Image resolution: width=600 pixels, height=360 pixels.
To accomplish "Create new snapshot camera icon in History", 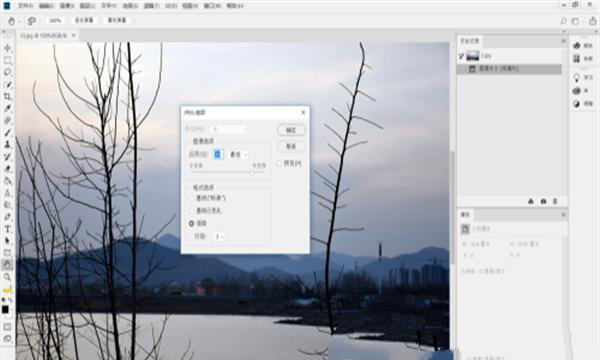I will pos(543,201).
